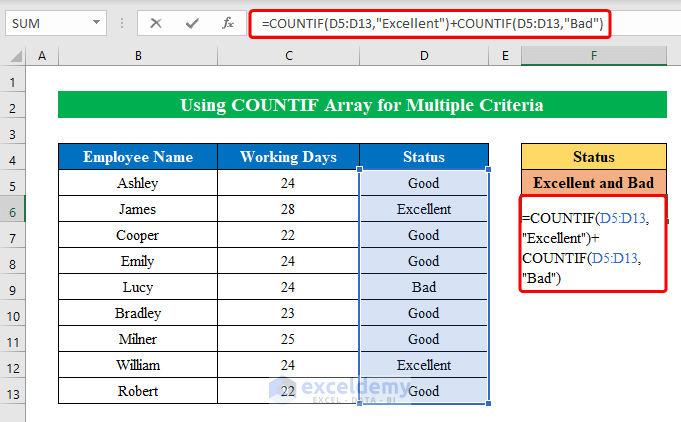Click the blue Status header in column D
Viewport: 681px width, 422px height.
[x=424, y=157]
